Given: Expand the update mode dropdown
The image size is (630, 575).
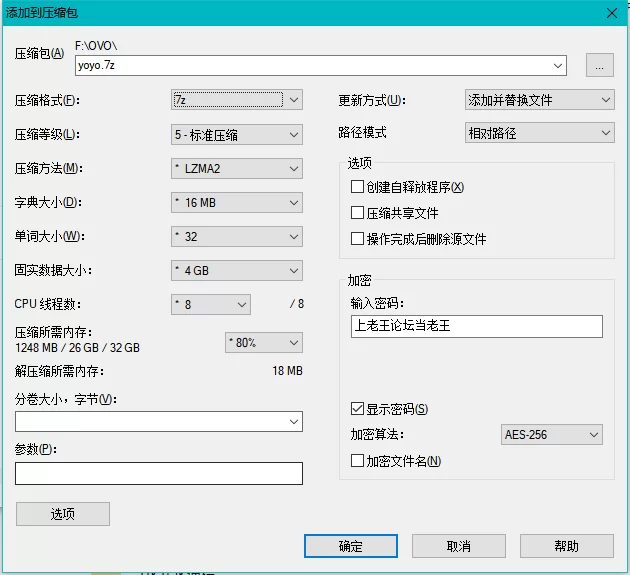Looking at the screenshot, I should (540, 100).
